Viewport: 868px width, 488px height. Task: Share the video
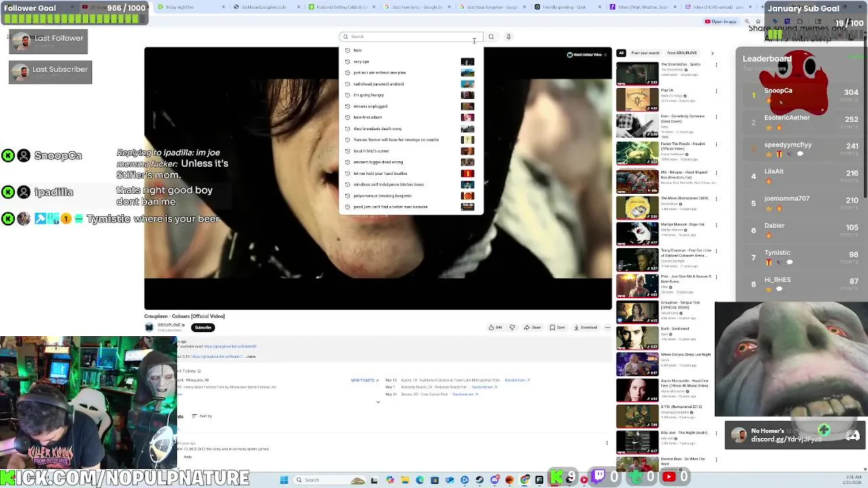point(532,327)
